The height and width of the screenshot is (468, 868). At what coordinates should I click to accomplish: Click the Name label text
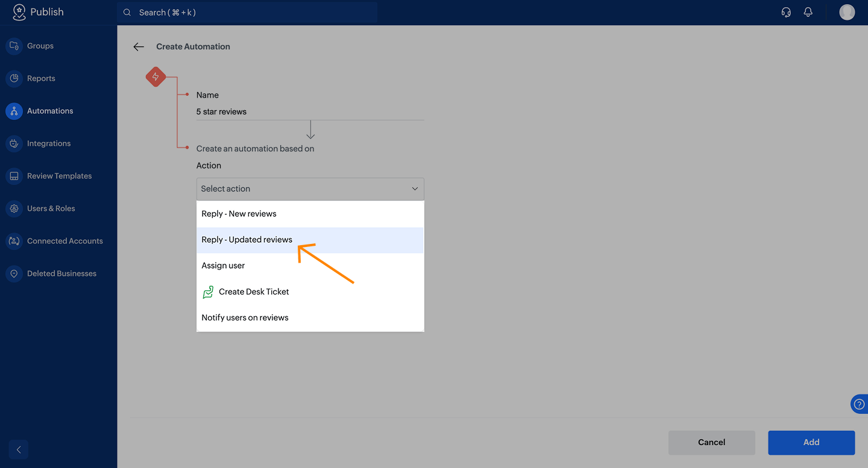[x=207, y=95]
